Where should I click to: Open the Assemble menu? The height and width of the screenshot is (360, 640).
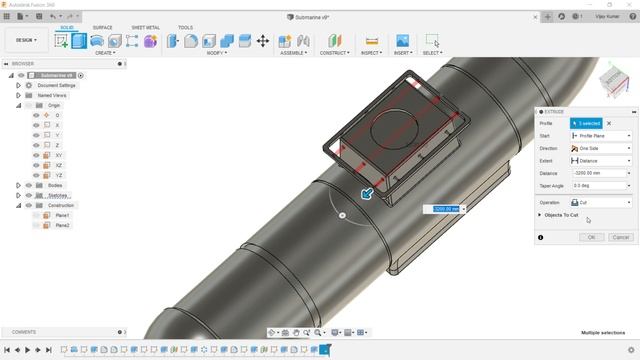pos(293,53)
